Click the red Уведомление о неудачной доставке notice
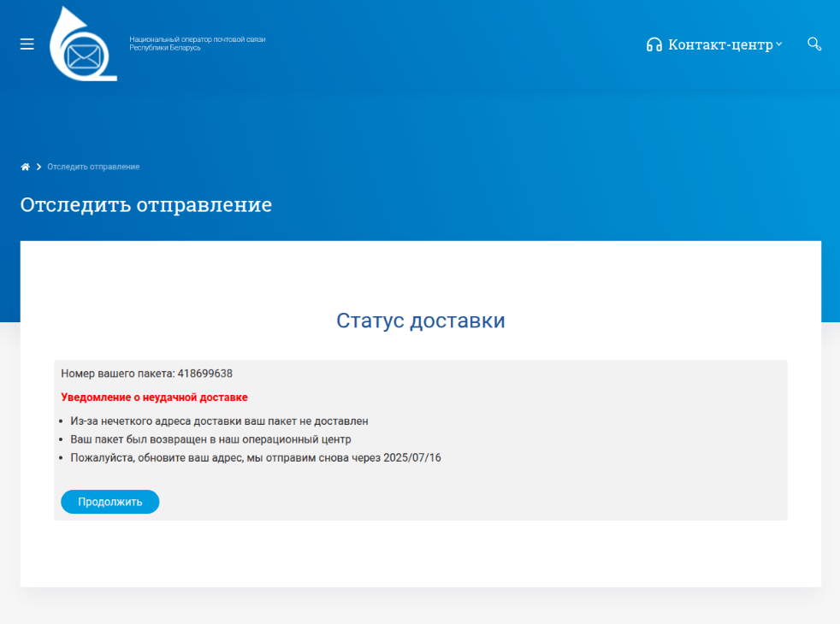Image resolution: width=840 pixels, height=624 pixels. pyautogui.click(x=154, y=397)
